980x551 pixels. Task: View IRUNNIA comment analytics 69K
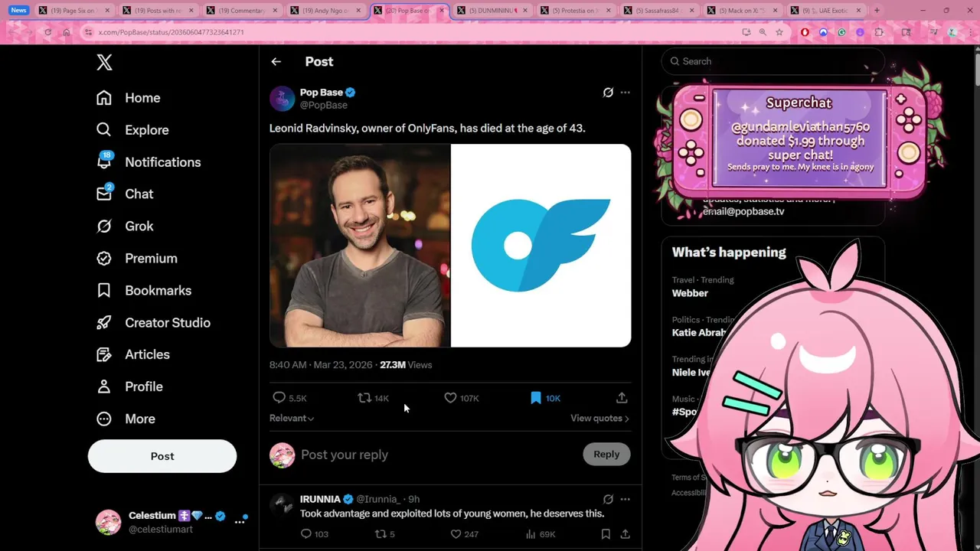(x=541, y=534)
